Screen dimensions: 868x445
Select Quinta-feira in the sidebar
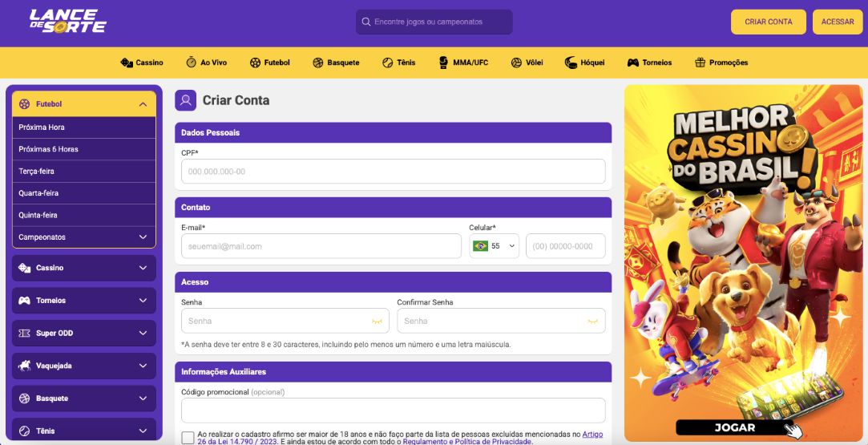84,216
